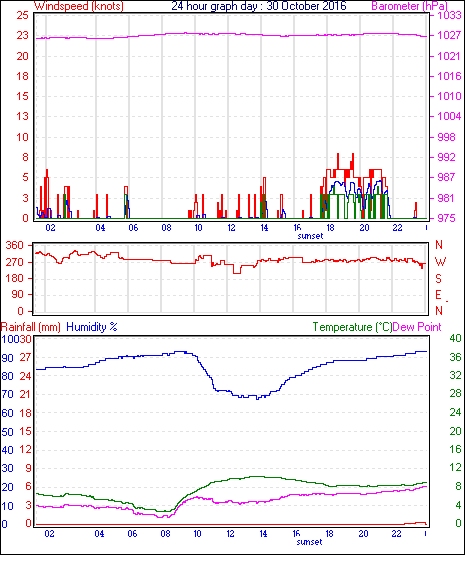This screenshot has height=563, width=465.
Task: Click the 25 knots windspeed scale value
Action: (22, 15)
